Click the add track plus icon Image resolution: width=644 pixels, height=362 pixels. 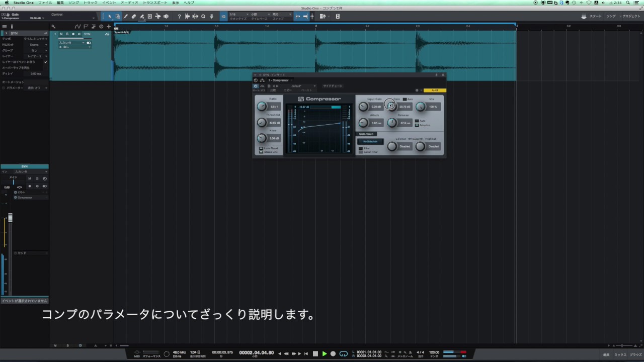108,27
